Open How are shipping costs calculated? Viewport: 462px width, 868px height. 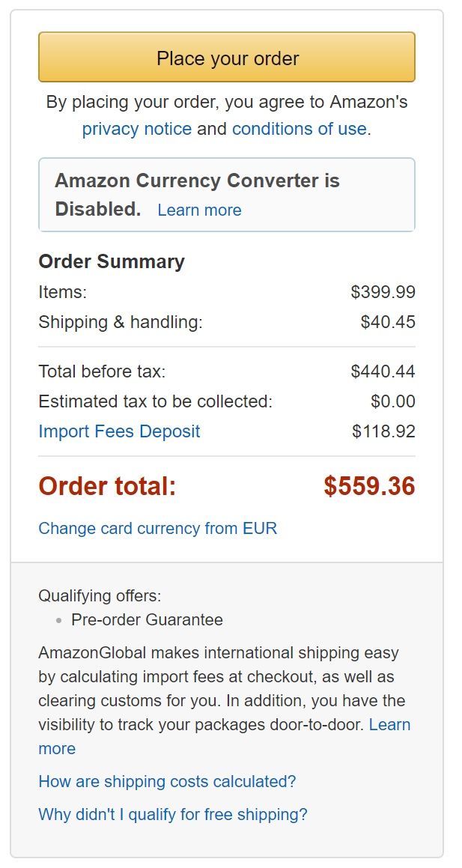(167, 782)
